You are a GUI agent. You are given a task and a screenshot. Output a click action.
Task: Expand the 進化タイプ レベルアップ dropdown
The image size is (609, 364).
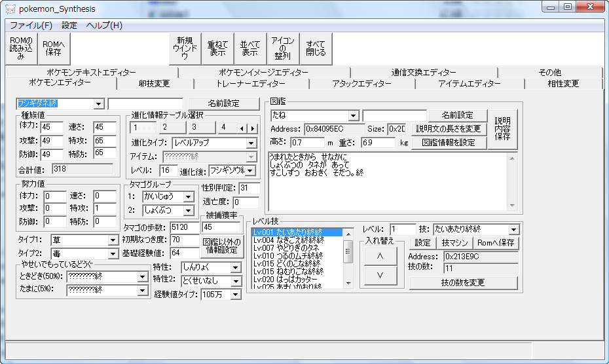tap(251, 143)
